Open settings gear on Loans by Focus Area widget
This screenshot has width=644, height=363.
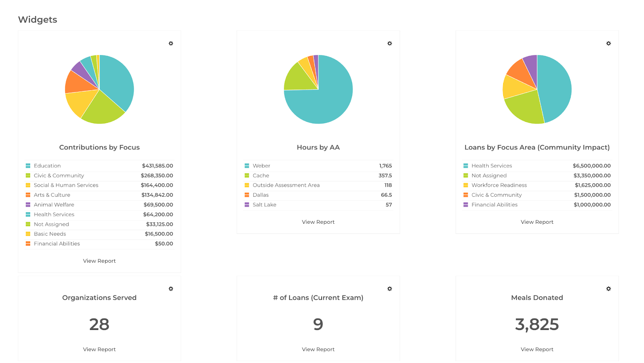pos(609,43)
